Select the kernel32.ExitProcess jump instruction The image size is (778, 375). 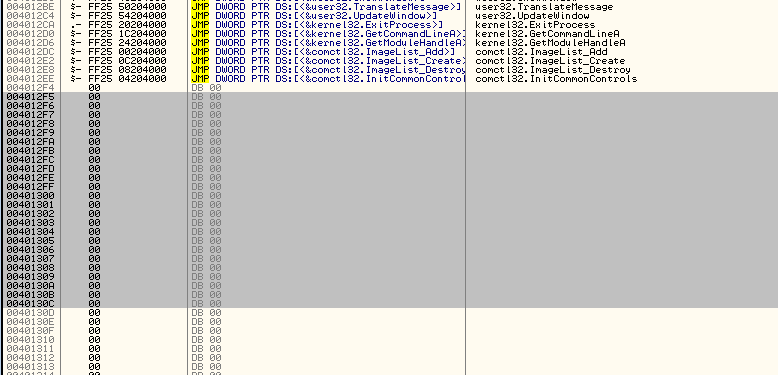(317, 25)
